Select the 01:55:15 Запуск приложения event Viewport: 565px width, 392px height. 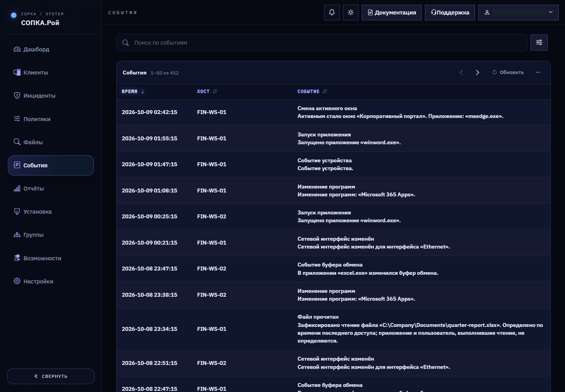coord(334,138)
